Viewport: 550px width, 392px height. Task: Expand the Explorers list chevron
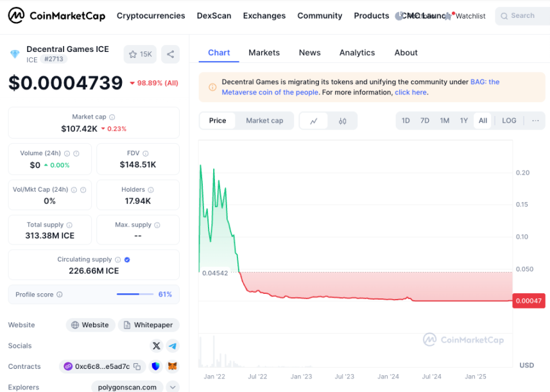click(173, 387)
